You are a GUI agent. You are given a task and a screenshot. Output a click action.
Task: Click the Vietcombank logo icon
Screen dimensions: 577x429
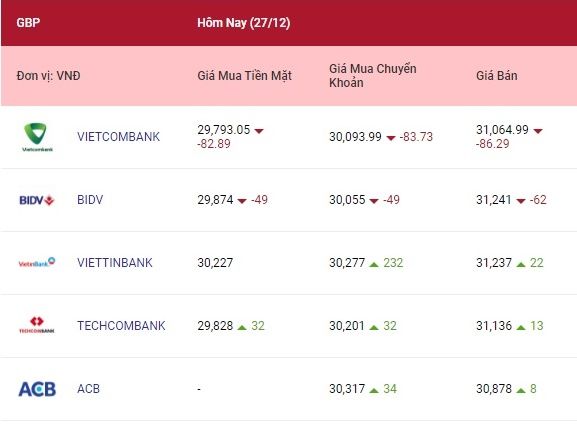pyautogui.click(x=37, y=137)
